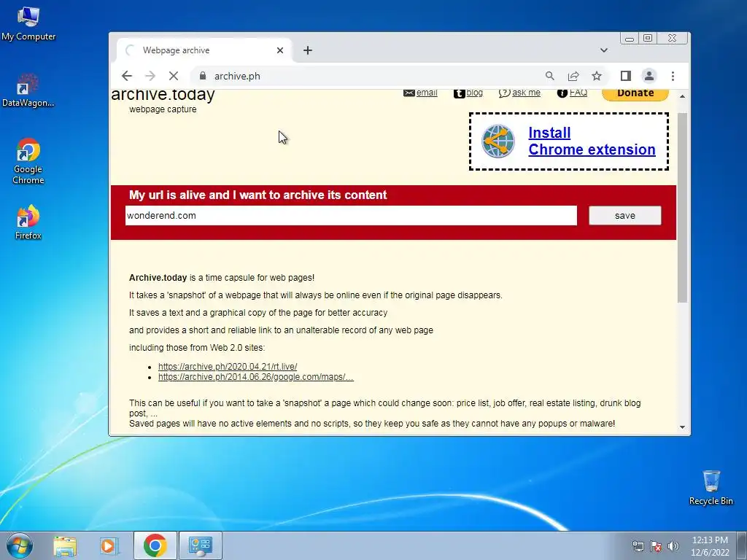This screenshot has width=747, height=560.
Task: Click the taskbar clock showing 12:13 PM
Action: click(710, 546)
